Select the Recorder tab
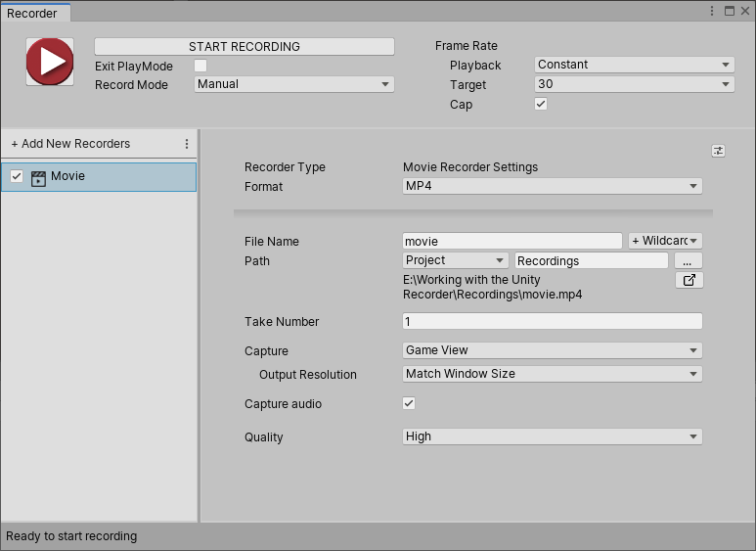 pyautogui.click(x=32, y=13)
